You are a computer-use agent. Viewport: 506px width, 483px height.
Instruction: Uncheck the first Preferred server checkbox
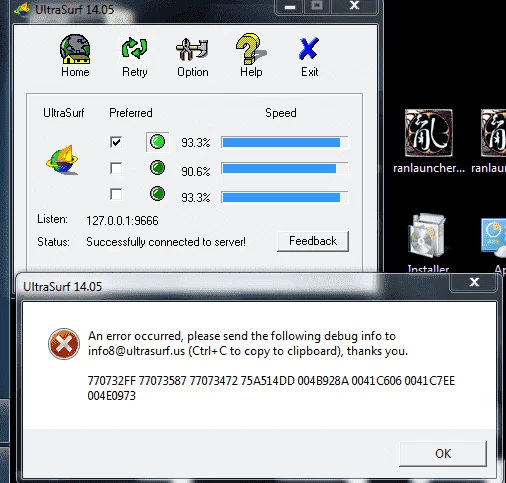pos(116,142)
